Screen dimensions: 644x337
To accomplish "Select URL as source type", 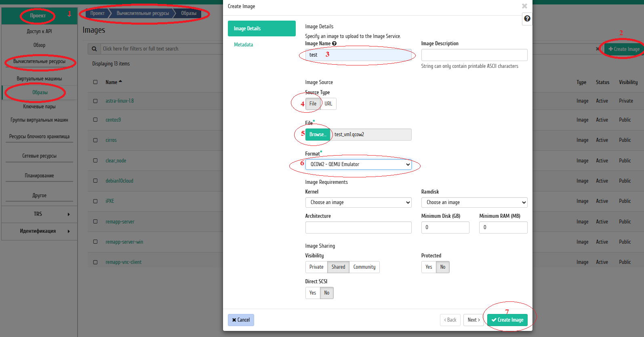I will [x=328, y=104].
